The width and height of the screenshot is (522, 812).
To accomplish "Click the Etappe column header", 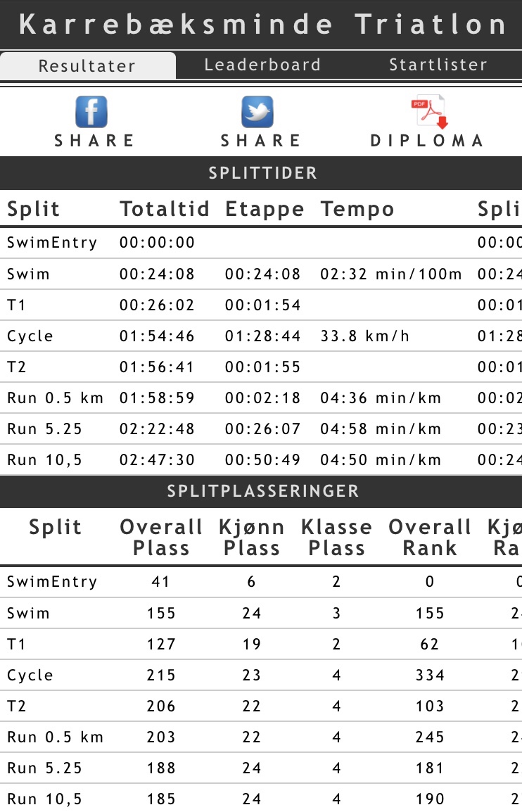I will pos(265,209).
